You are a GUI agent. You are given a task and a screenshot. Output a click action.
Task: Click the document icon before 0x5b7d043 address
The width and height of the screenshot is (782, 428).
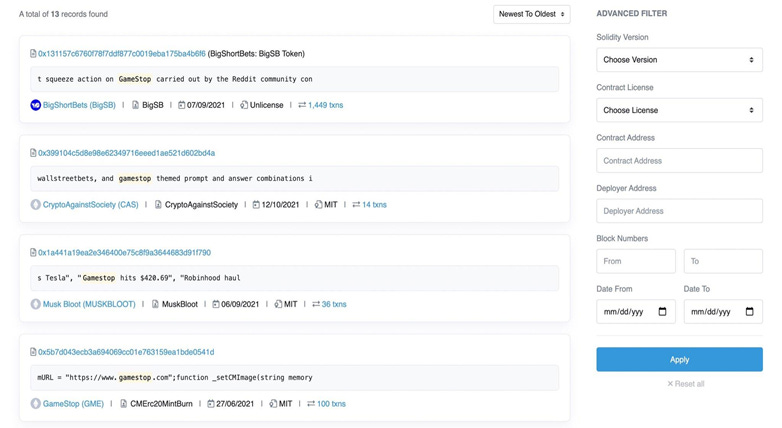coord(33,352)
